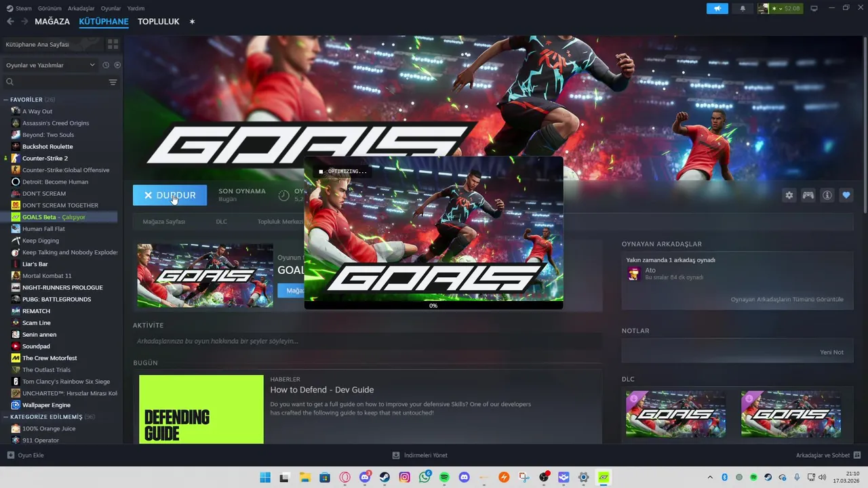
Task: View all friends playing link
Action: click(787, 300)
